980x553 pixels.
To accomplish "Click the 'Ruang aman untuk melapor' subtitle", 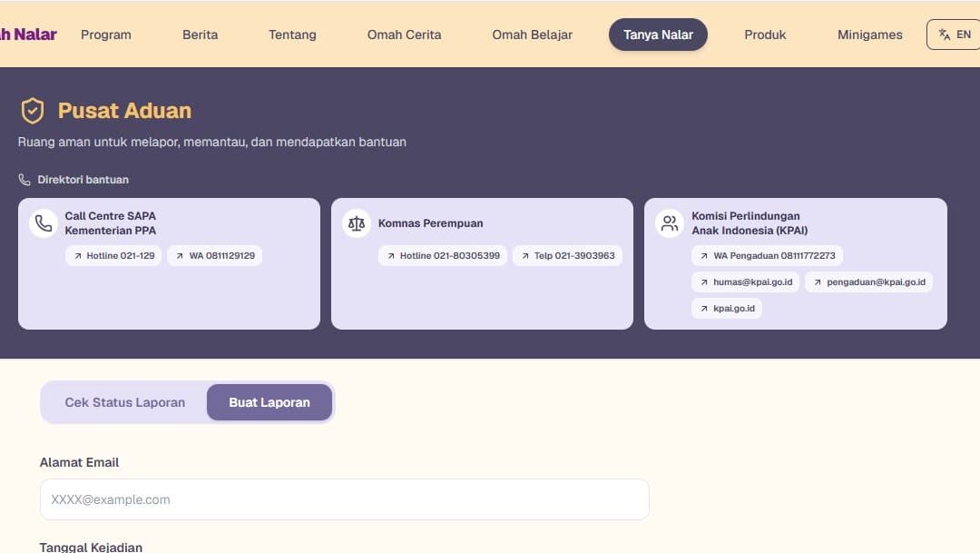I will (x=211, y=142).
